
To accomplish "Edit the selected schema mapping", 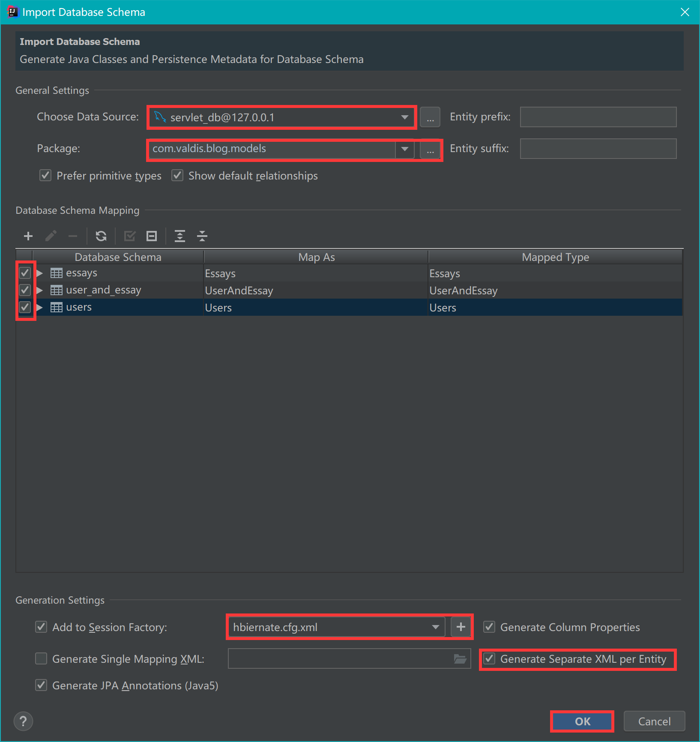I will [x=51, y=236].
